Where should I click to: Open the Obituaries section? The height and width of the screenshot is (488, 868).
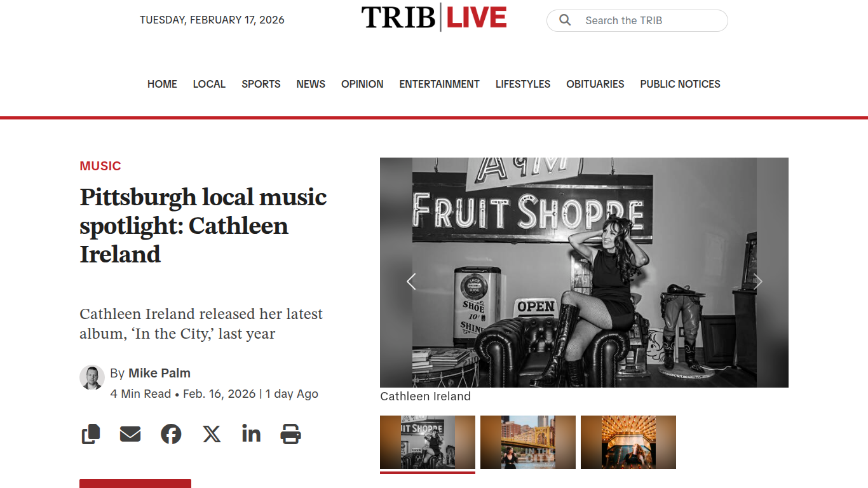point(595,84)
